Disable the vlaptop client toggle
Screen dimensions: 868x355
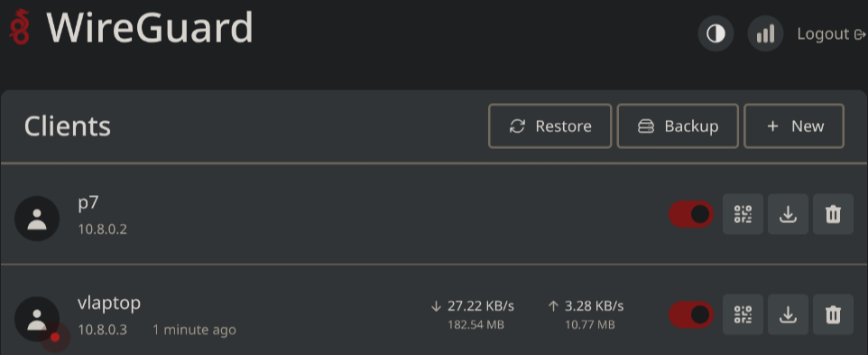691,314
